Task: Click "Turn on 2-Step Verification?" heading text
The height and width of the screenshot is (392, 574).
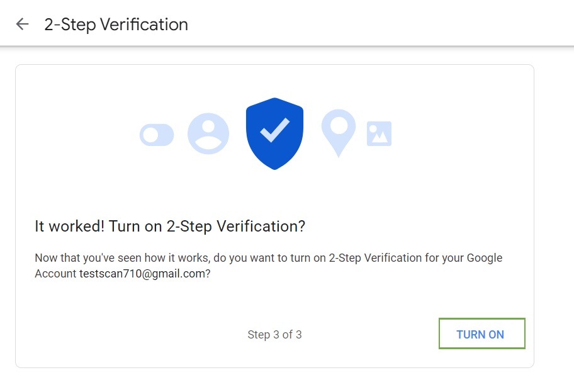Action: tap(207, 227)
